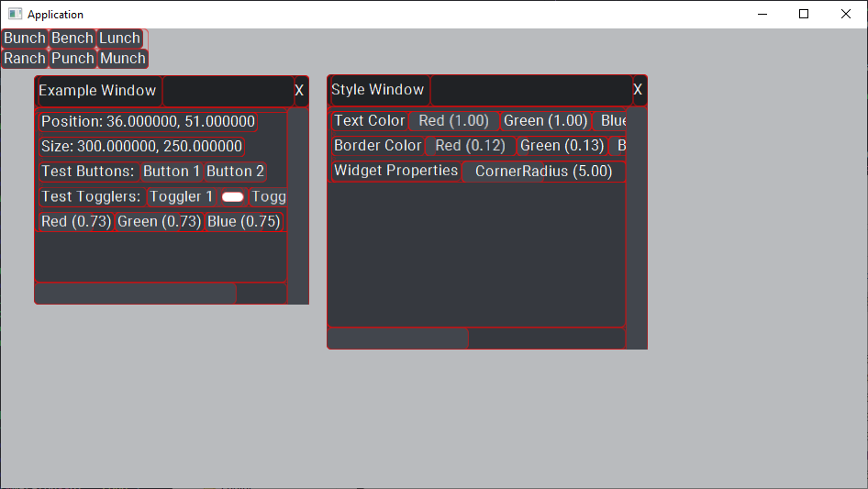This screenshot has height=489, width=868.
Task: Click the Style Window horizontal scrollbar thumb
Action: [398, 339]
